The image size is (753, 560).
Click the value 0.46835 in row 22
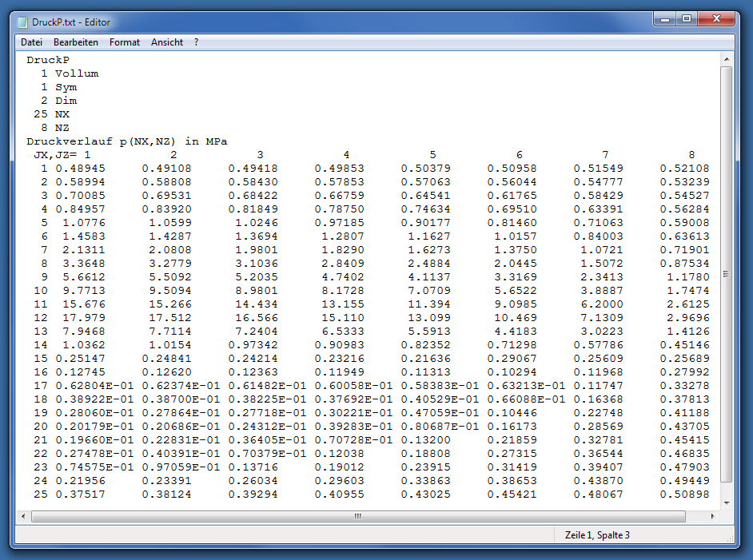(x=684, y=454)
